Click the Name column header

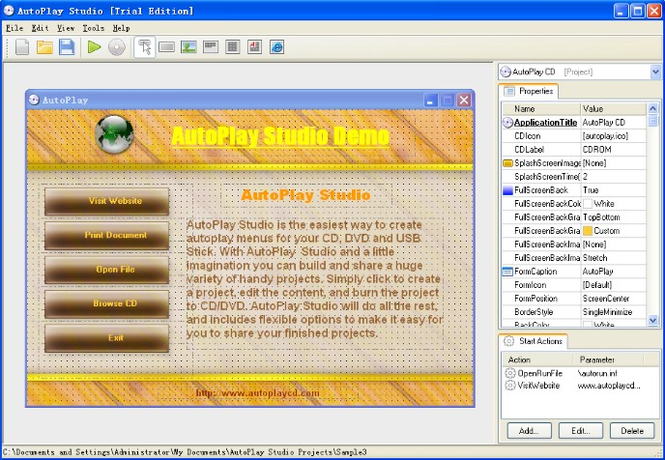pos(542,109)
